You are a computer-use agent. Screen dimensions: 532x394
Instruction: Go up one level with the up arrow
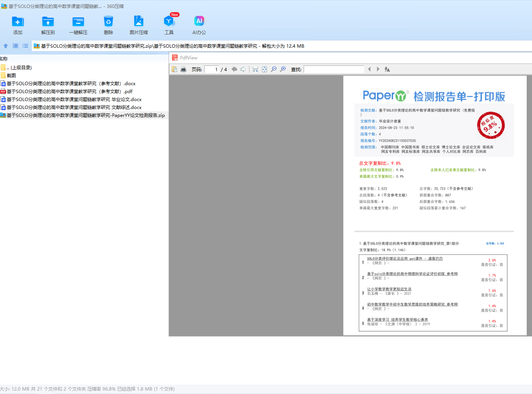pyautogui.click(x=6, y=46)
